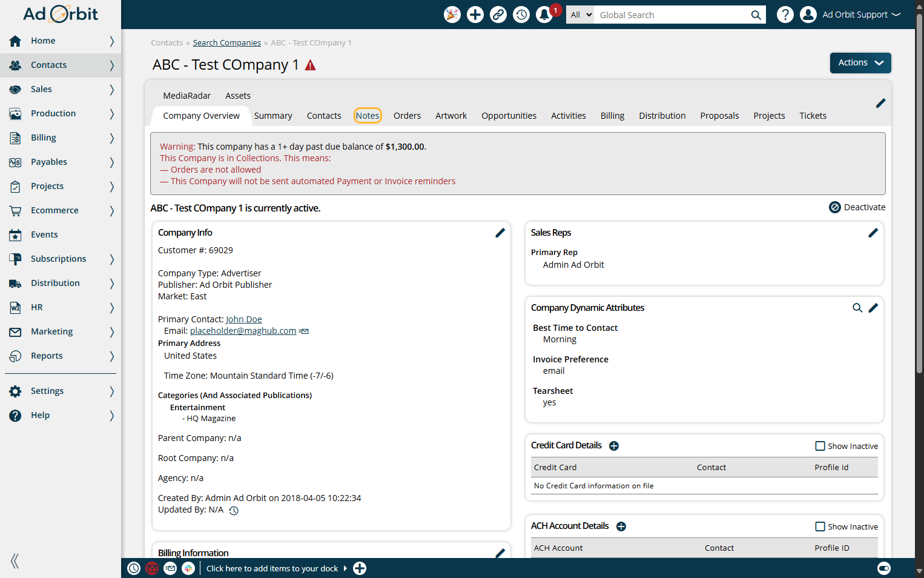Open the Actions dropdown

click(860, 63)
